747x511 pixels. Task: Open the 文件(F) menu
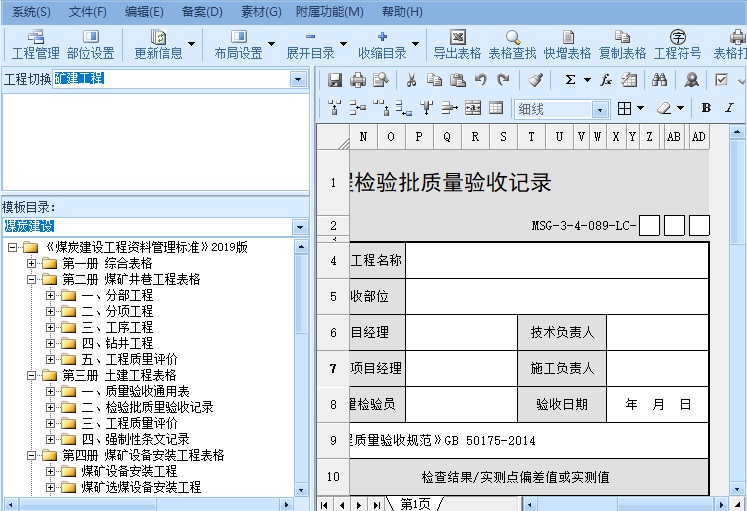pyautogui.click(x=88, y=12)
